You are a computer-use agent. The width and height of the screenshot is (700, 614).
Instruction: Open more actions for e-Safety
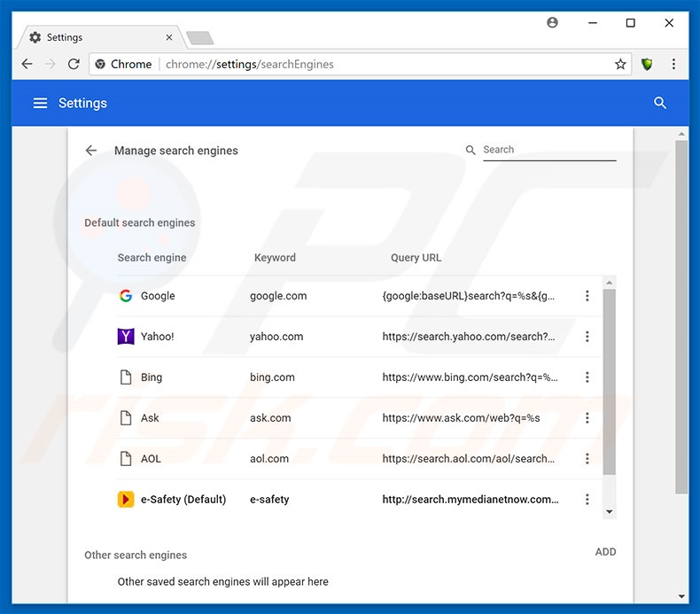(x=587, y=499)
